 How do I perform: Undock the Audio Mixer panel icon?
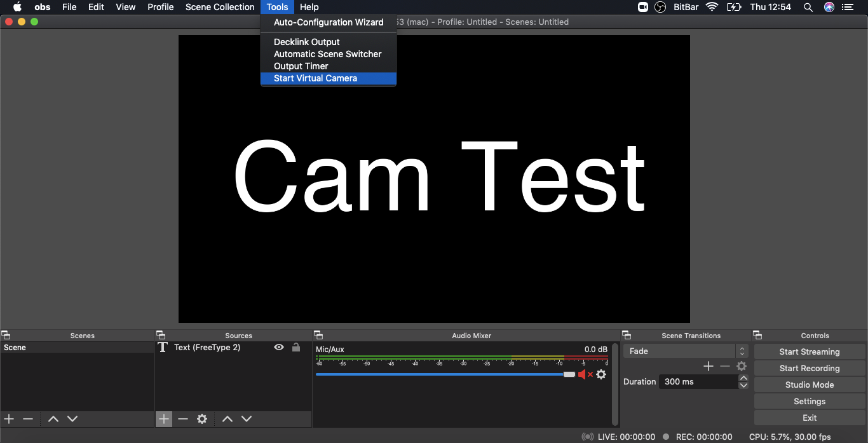(x=318, y=335)
